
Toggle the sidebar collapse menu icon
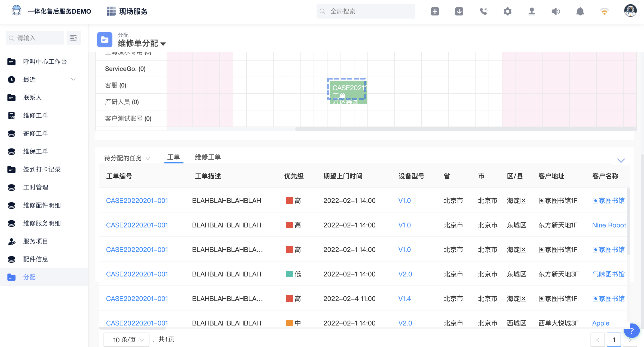click(x=73, y=38)
